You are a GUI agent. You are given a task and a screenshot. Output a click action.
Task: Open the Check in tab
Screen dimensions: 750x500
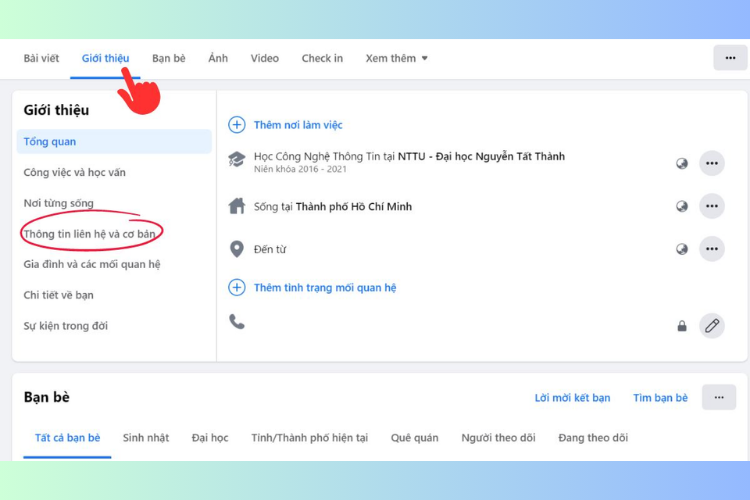(322, 58)
